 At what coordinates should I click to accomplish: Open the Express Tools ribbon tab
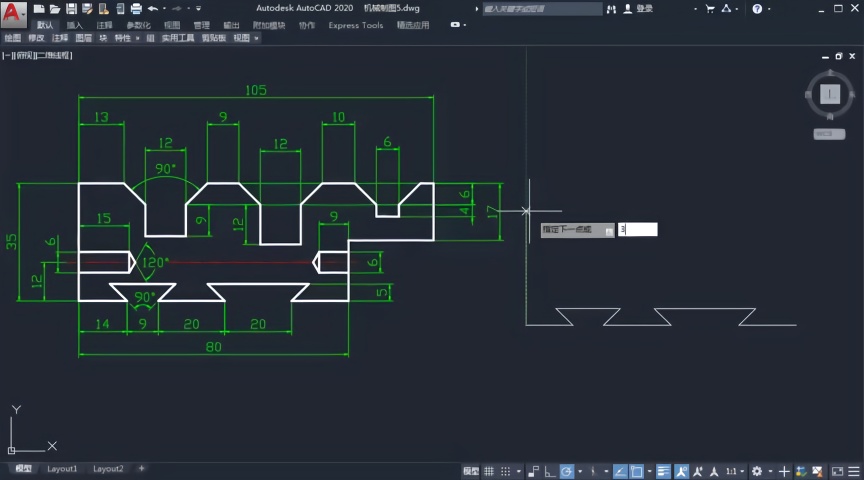(x=355, y=25)
